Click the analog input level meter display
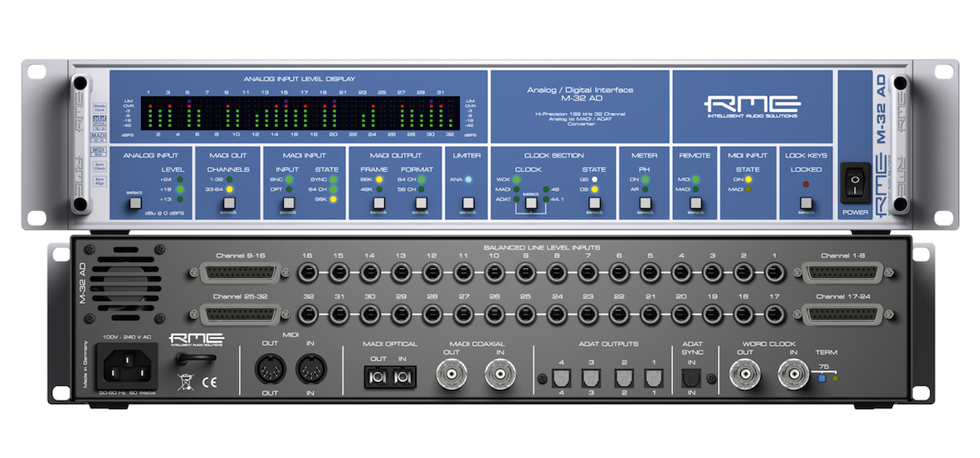 point(300,113)
